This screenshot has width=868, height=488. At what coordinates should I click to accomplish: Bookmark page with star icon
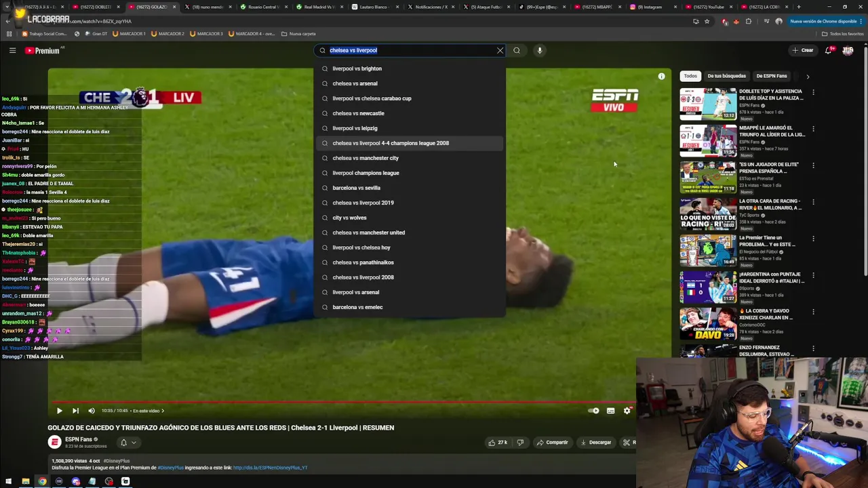(707, 21)
